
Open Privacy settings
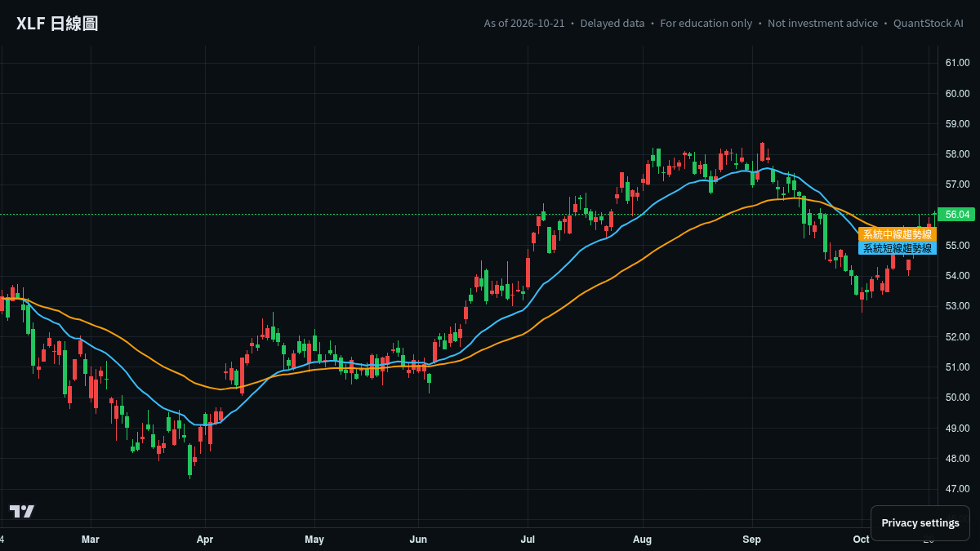pyautogui.click(x=920, y=523)
